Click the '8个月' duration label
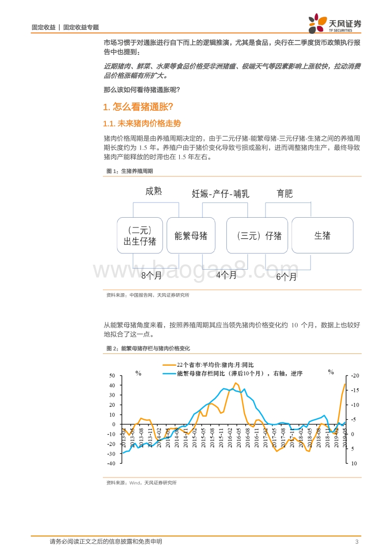 tap(151, 276)
